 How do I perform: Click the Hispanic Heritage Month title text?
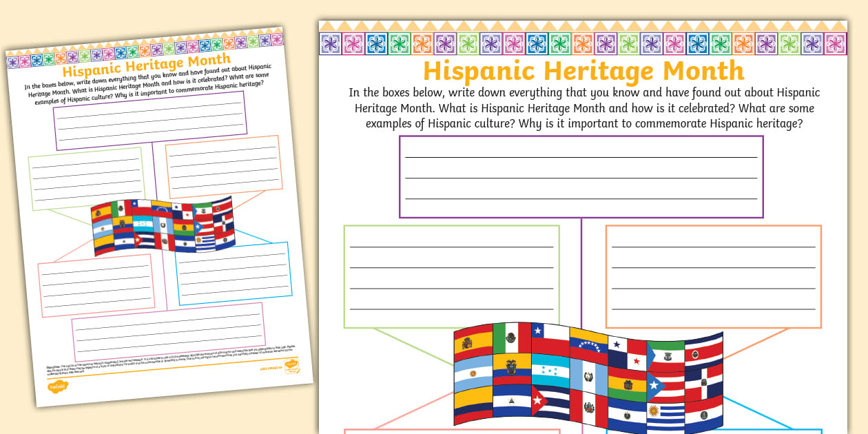click(x=583, y=70)
